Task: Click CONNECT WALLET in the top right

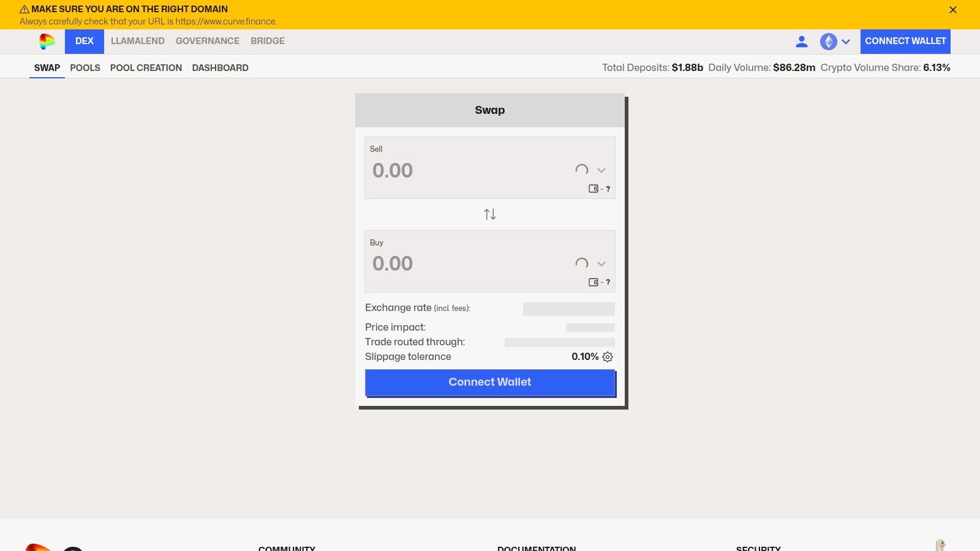Action: tap(905, 41)
